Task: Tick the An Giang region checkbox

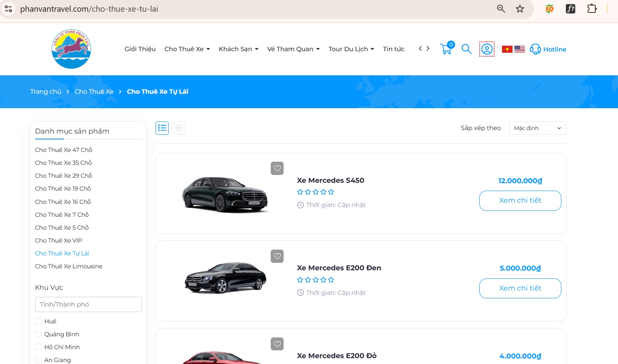Action: (38, 360)
